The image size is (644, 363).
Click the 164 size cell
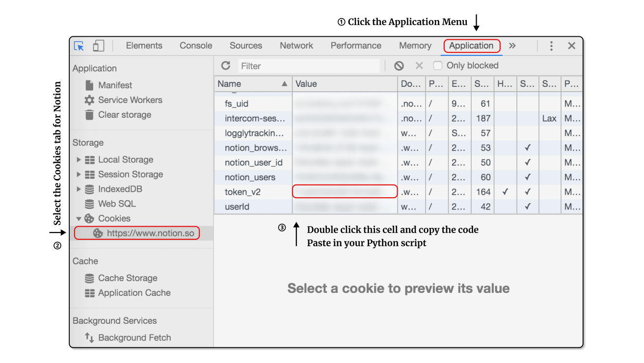tap(483, 192)
